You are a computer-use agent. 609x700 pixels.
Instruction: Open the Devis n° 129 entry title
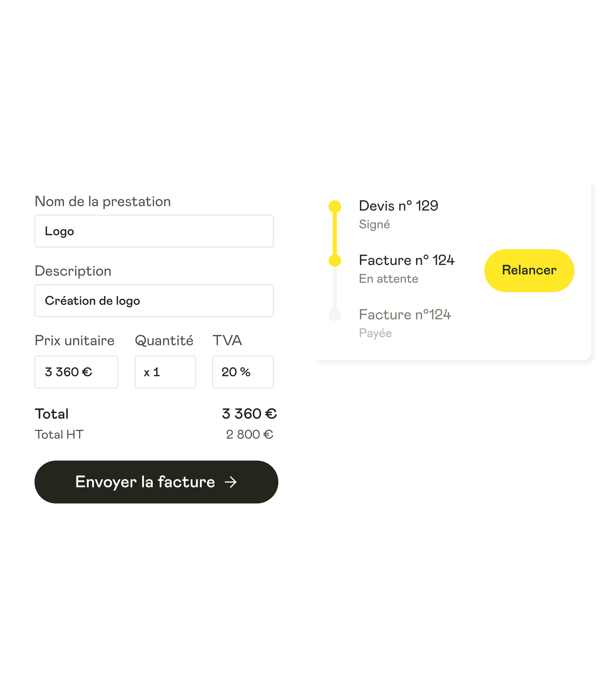pyautogui.click(x=398, y=206)
